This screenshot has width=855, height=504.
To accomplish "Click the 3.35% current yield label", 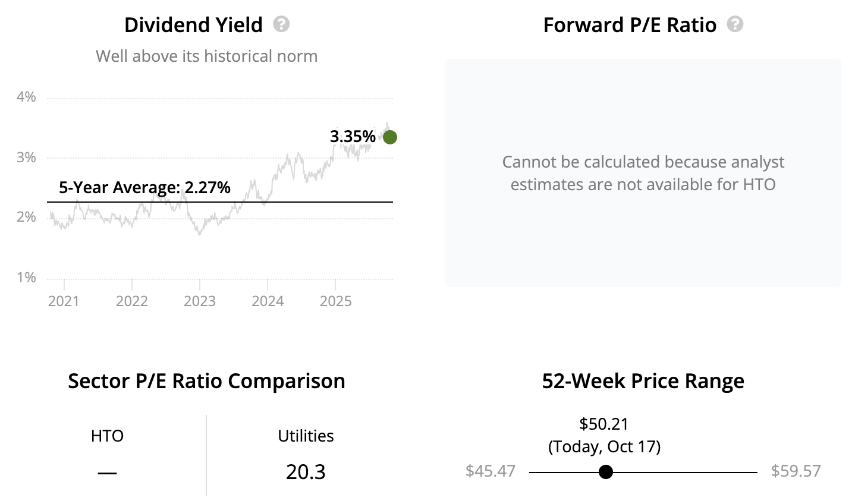I will coord(353,137).
